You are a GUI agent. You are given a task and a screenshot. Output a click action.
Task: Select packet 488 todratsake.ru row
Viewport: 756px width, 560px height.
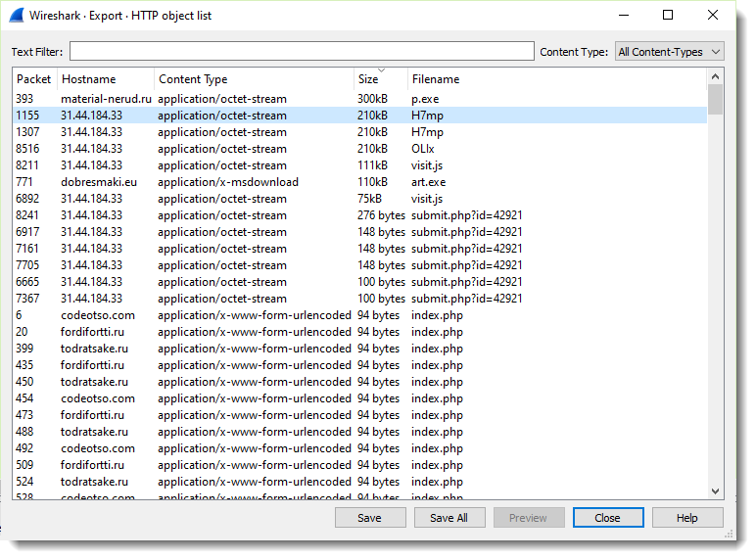point(359,432)
